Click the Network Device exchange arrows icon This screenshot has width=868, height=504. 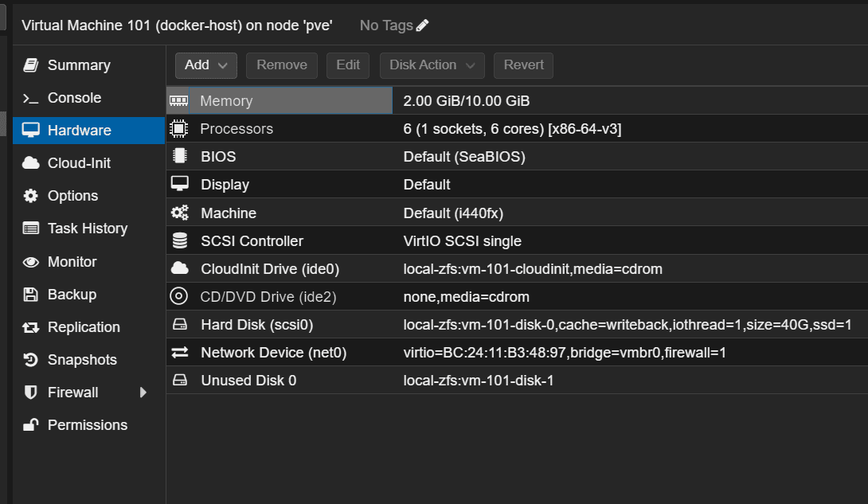[x=179, y=352]
